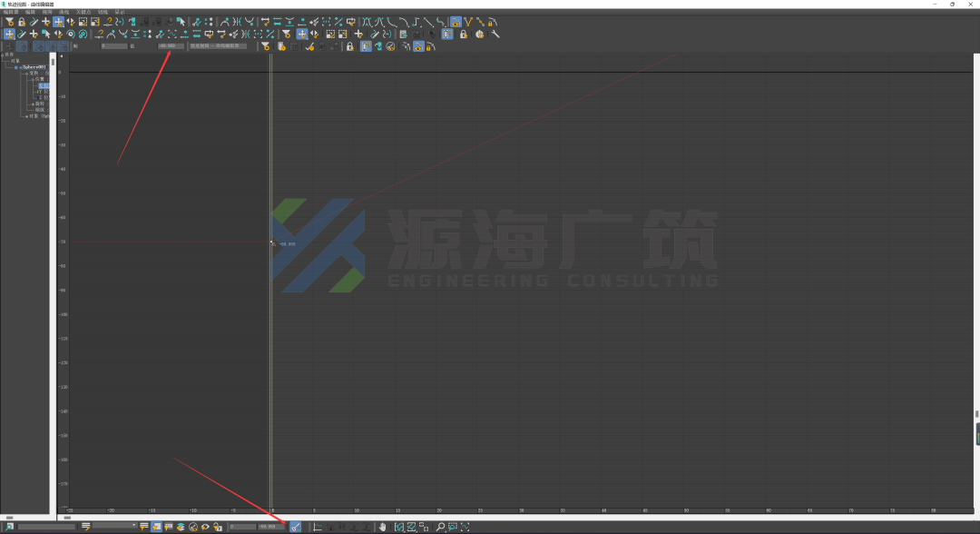980x534 pixels.
Task: Open the 关键点 menu
Action: pos(83,13)
